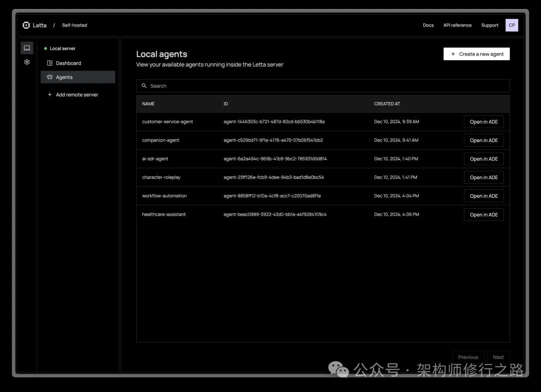541x392 pixels.
Task: Open the CP user avatar
Action: pyautogui.click(x=511, y=25)
